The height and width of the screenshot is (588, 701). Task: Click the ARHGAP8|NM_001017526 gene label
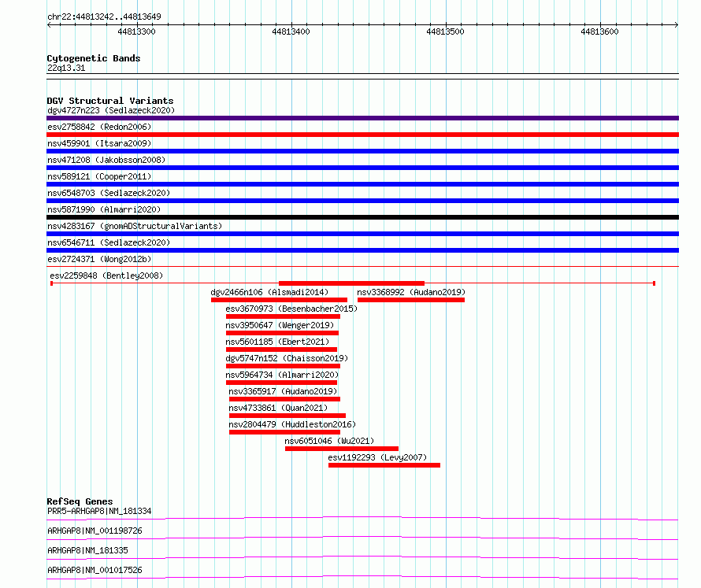click(x=95, y=570)
